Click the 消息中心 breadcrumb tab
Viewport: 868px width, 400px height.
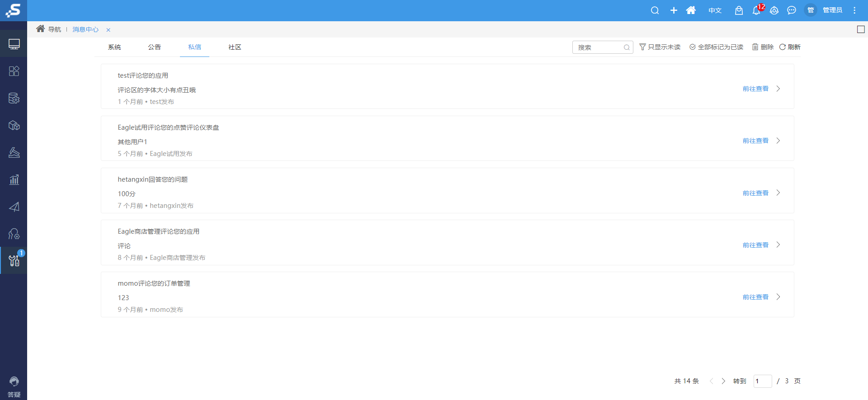(85, 29)
